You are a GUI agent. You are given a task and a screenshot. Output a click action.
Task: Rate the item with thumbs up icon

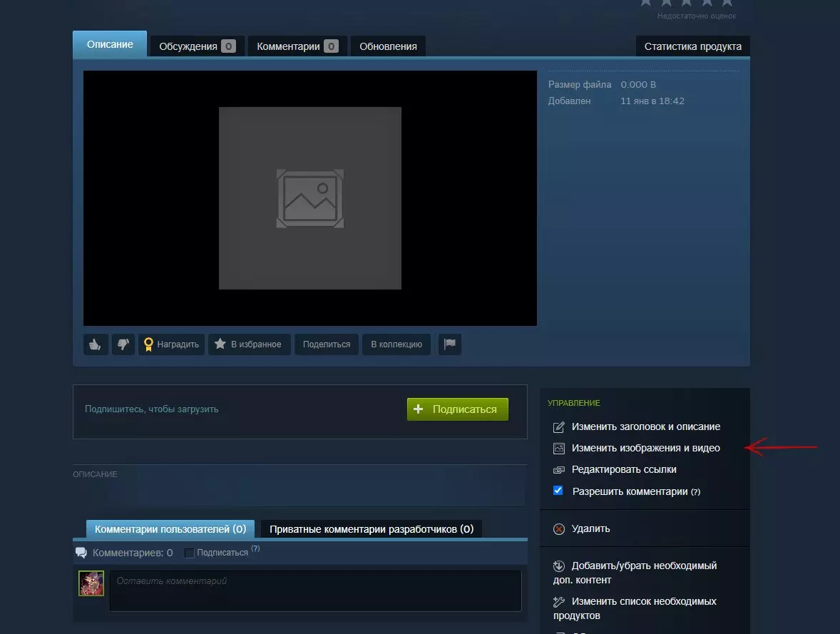(x=96, y=344)
